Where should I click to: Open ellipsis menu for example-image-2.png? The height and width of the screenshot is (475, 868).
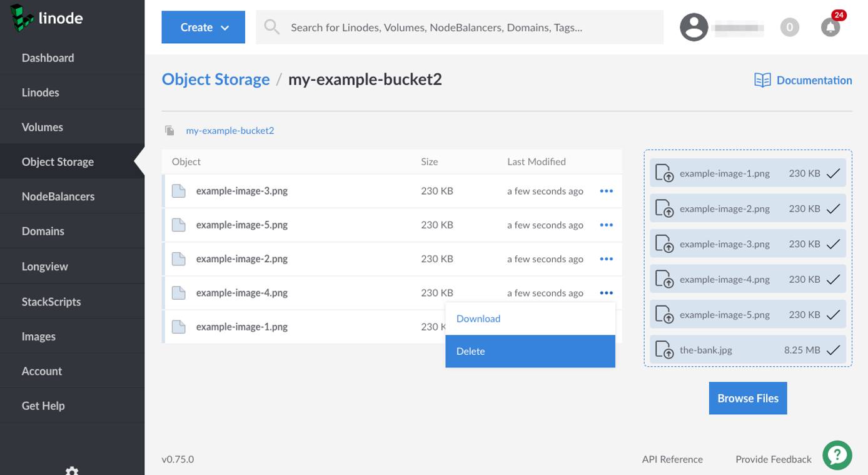coord(606,259)
